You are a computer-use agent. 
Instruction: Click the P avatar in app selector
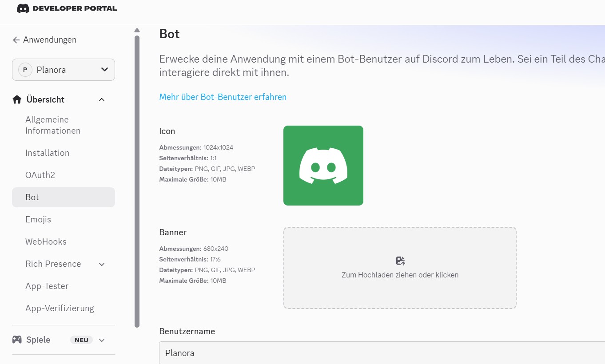click(x=25, y=70)
